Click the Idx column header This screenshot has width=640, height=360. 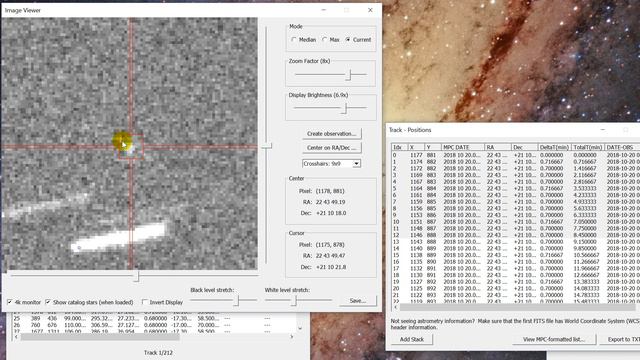click(400, 147)
